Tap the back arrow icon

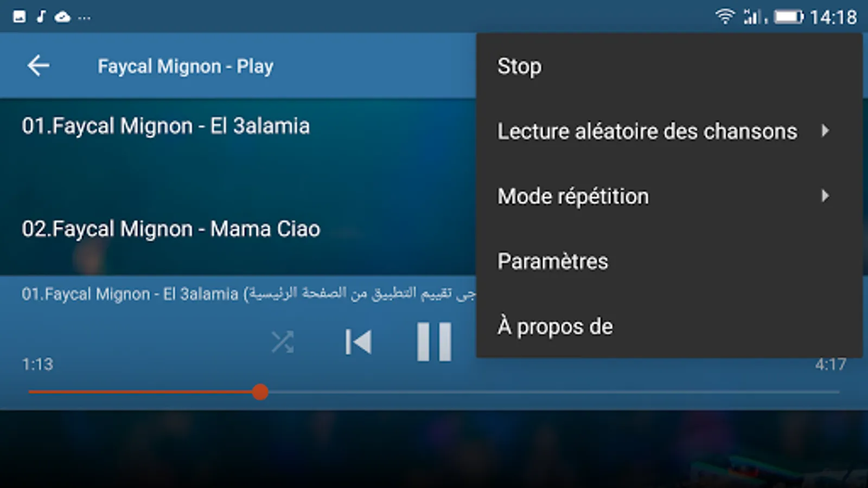coord(39,66)
